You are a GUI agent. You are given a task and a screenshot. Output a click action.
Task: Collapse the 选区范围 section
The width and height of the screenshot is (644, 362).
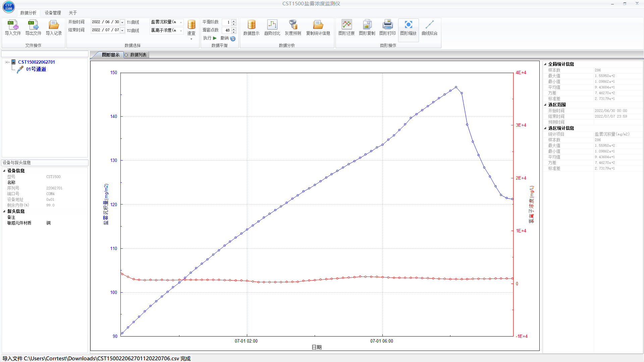545,105
